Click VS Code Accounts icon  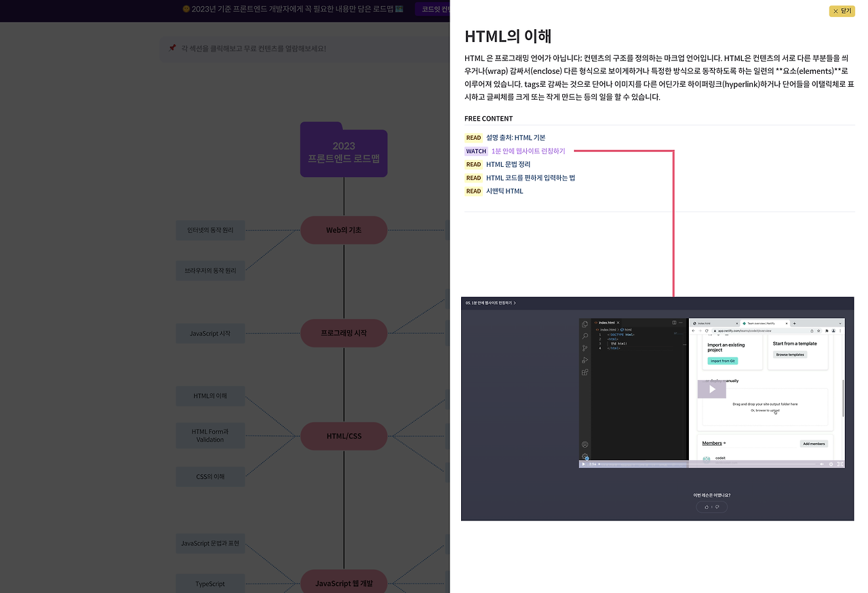(x=585, y=444)
